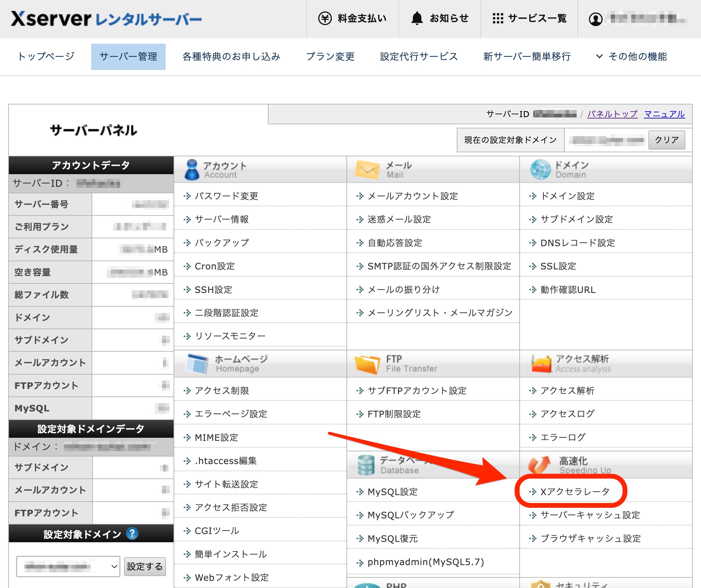Open 設定代行サービス tab
This screenshot has width=701, height=588.
tap(419, 57)
